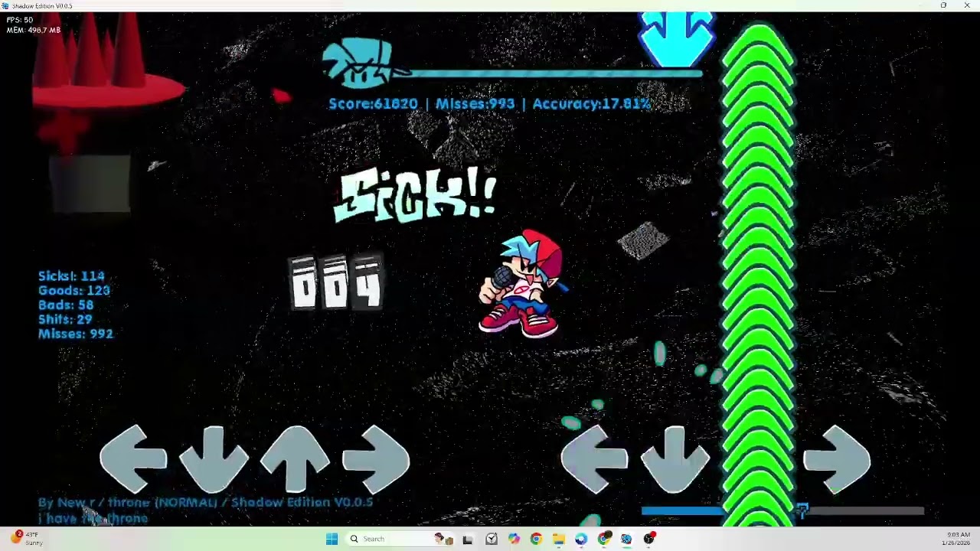Click the Boyfriend health icon on bar
Image resolution: width=980 pixels, height=551 pixels.
[358, 63]
